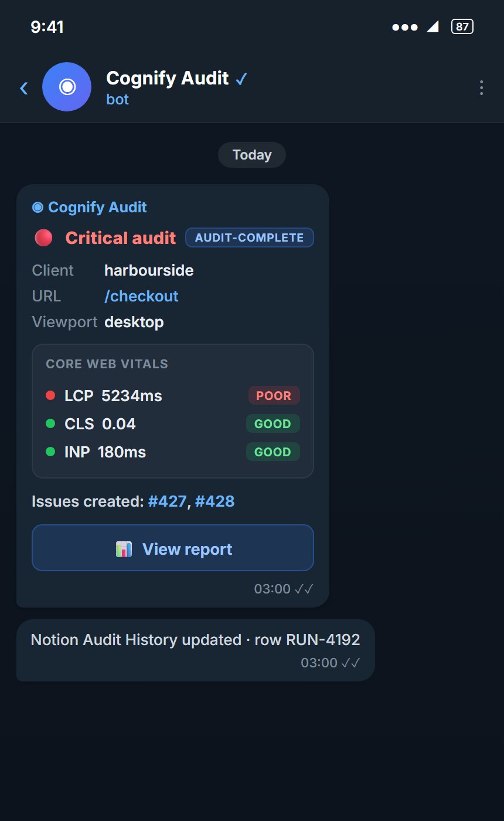Open the three-dot more options menu
504x821 pixels.
(x=481, y=87)
